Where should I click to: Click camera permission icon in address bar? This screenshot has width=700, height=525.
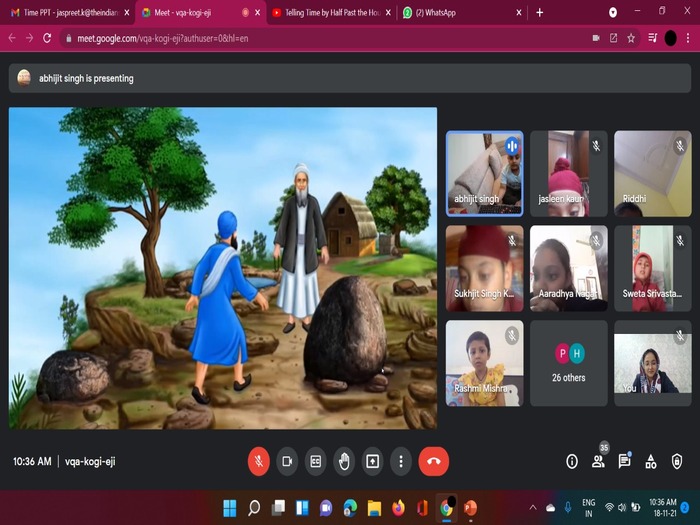596,38
